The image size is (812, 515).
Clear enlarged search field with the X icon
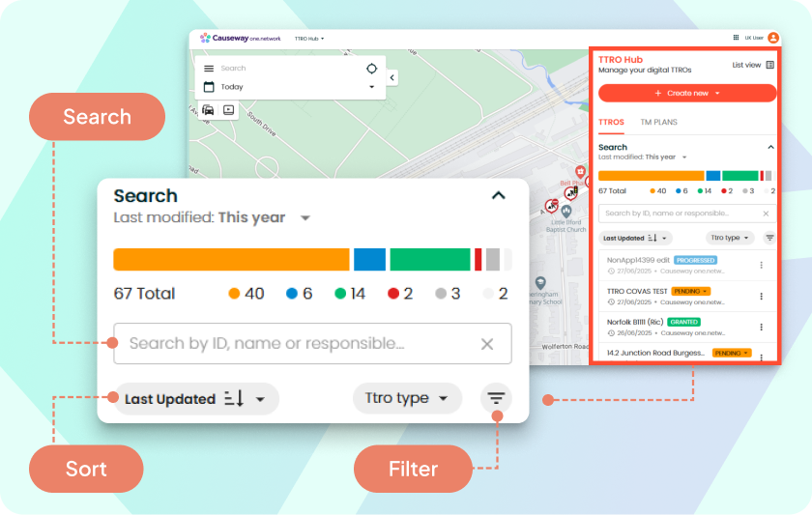[x=487, y=344]
